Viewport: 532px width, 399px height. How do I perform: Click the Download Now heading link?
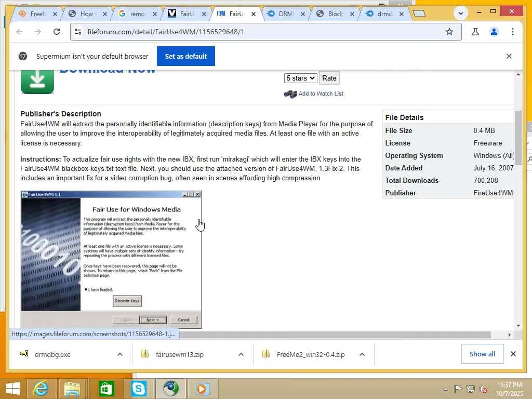(108, 71)
